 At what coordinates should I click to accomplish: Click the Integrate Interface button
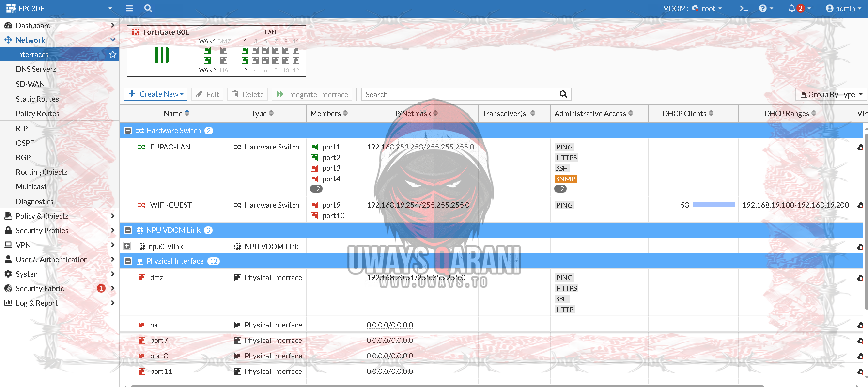tap(312, 94)
